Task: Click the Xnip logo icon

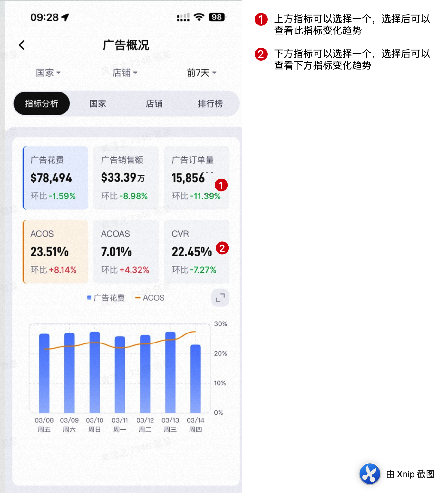Action: (x=370, y=474)
